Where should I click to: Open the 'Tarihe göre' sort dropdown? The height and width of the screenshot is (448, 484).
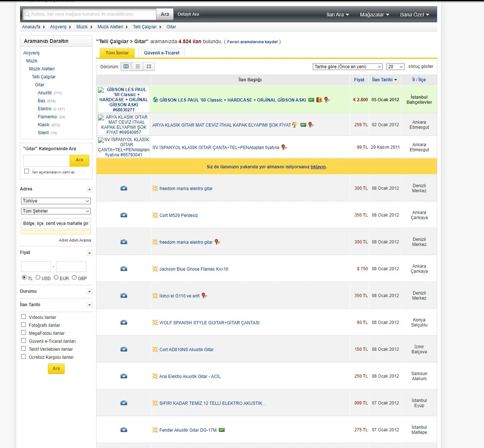[347, 67]
